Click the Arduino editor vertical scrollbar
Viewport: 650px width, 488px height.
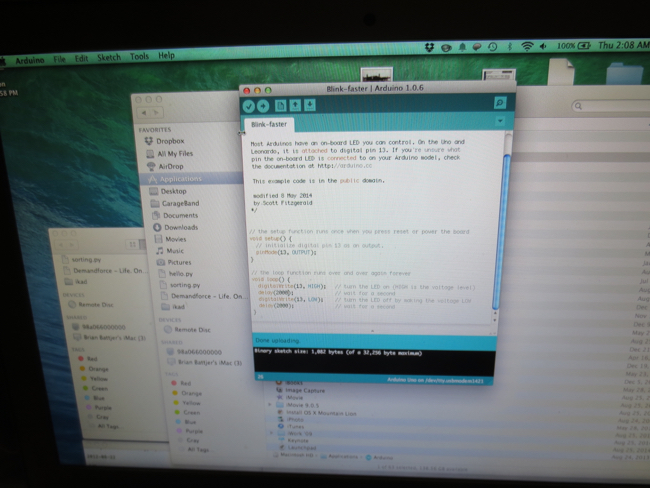point(501,230)
